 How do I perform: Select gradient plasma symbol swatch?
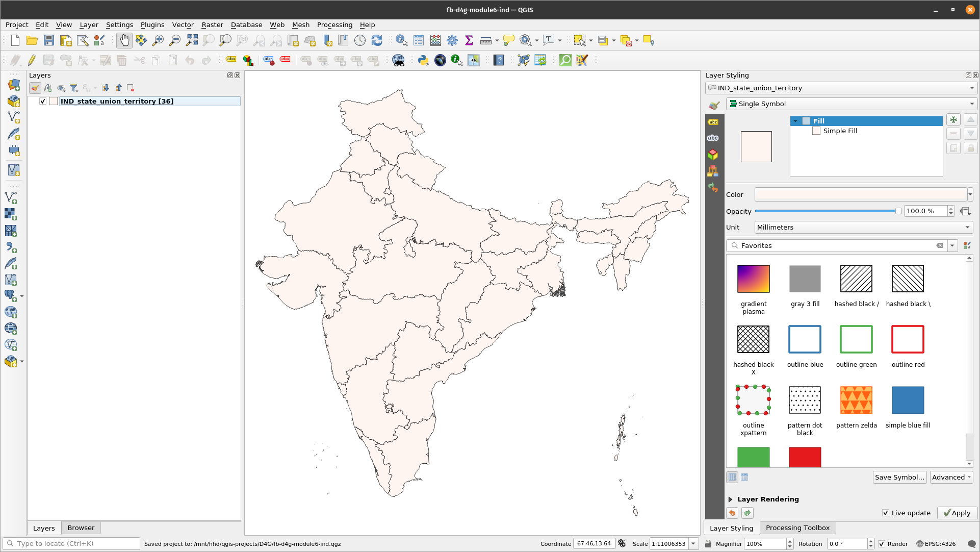[x=753, y=279]
